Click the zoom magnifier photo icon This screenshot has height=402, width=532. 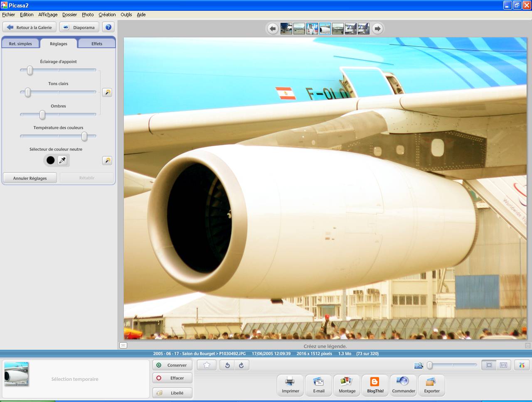[419, 365]
